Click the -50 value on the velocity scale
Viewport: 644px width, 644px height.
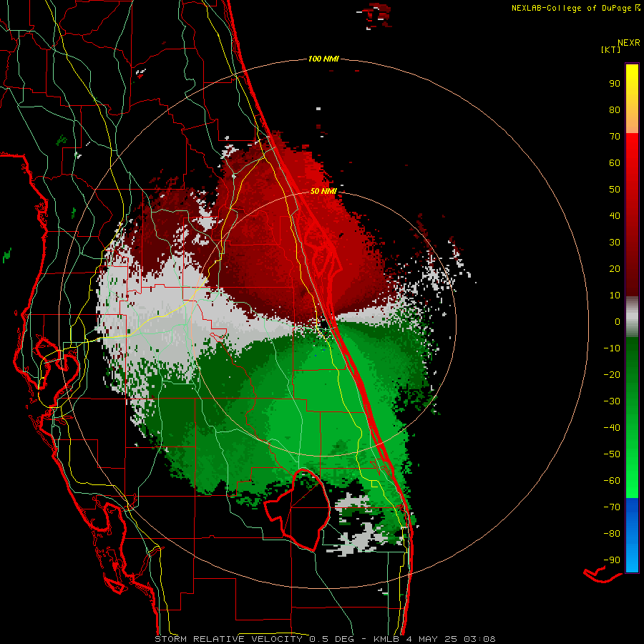tap(612, 454)
